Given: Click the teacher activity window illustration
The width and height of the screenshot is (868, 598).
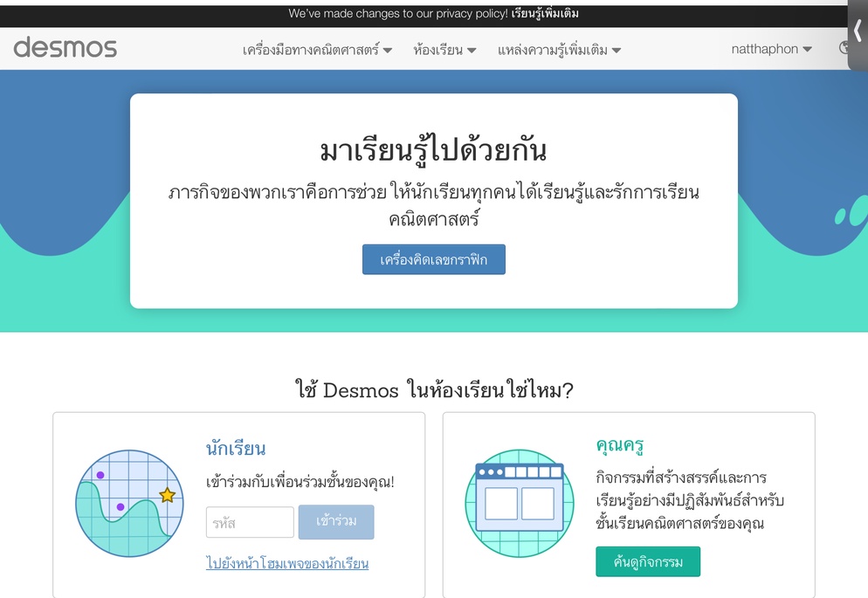Looking at the screenshot, I should pos(520,503).
